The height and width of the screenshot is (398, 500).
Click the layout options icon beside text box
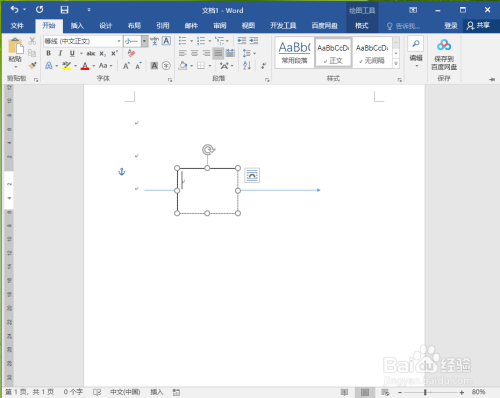[x=252, y=175]
